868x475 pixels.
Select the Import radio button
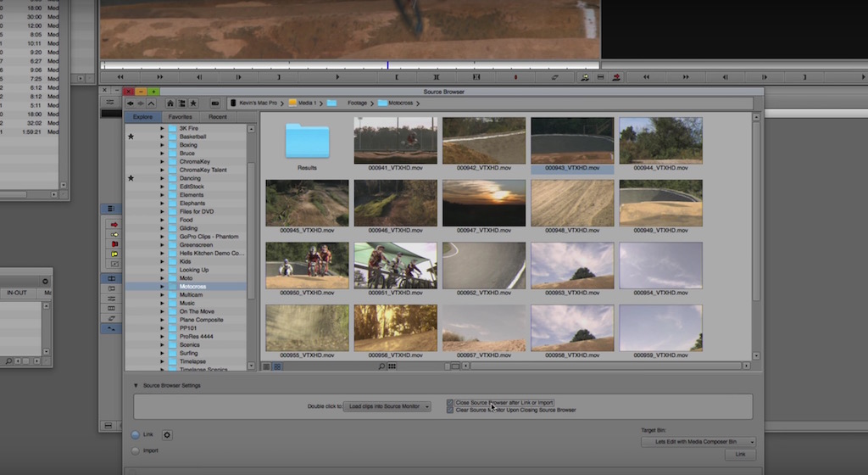pyautogui.click(x=136, y=450)
